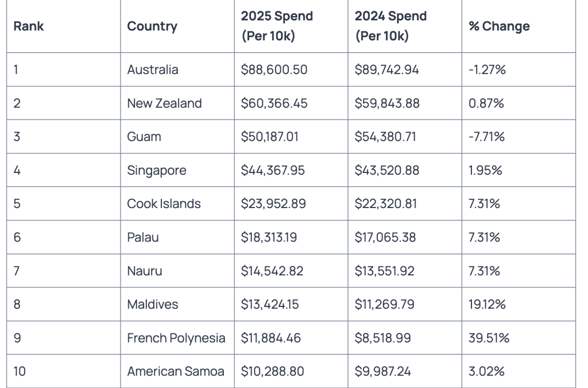
Task: Select the Maldives cell
Action: click(153, 304)
